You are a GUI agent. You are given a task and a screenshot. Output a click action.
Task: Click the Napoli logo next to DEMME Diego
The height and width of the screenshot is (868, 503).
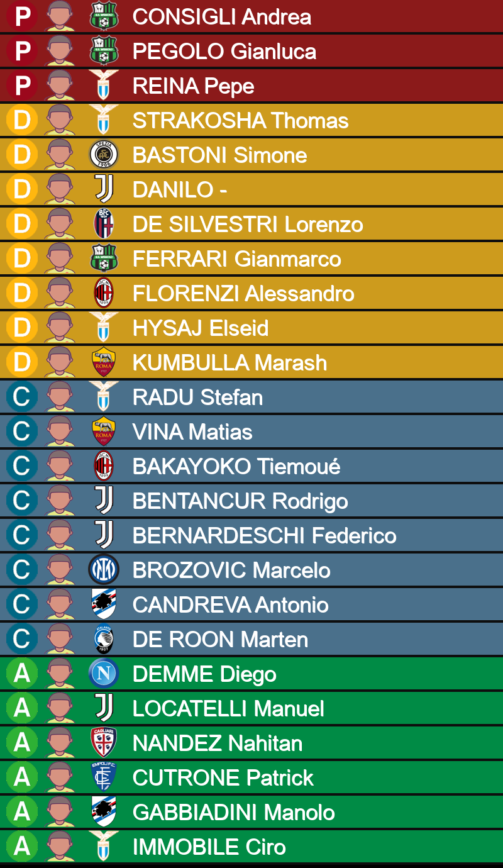[x=104, y=674]
